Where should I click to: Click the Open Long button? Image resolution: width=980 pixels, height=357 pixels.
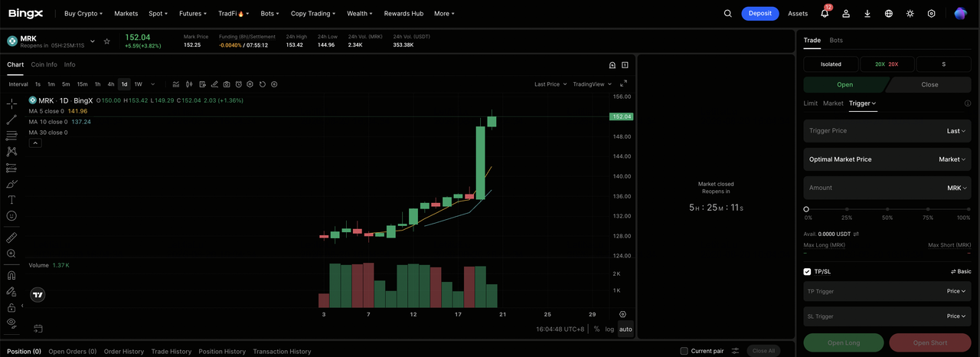pos(843,342)
